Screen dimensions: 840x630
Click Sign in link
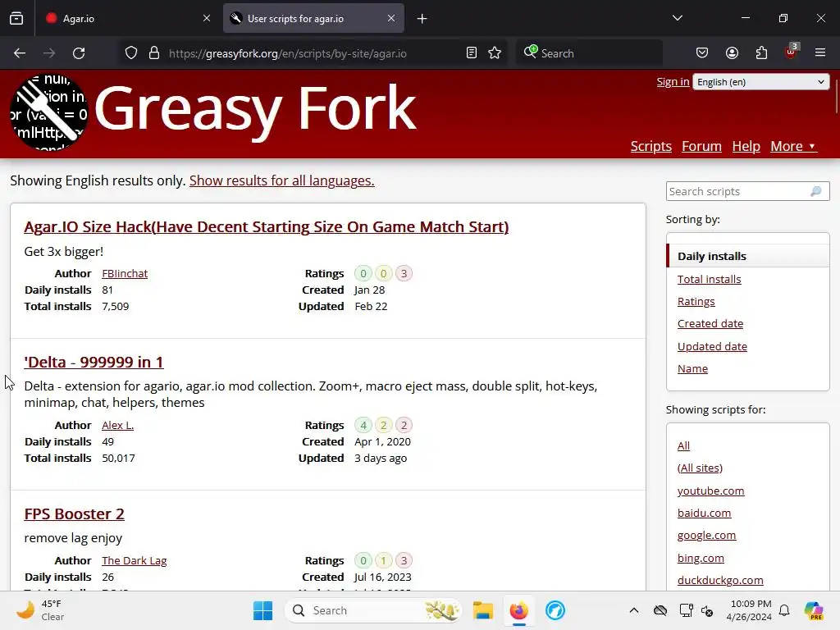pos(673,81)
